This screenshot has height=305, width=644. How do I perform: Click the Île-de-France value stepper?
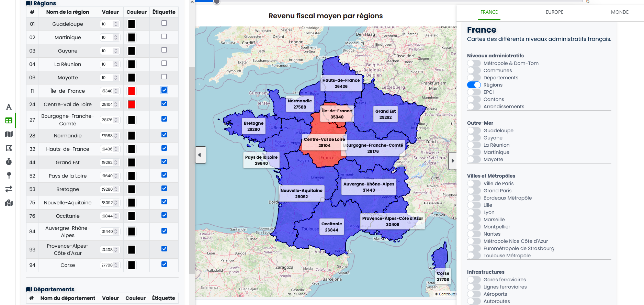click(x=116, y=91)
